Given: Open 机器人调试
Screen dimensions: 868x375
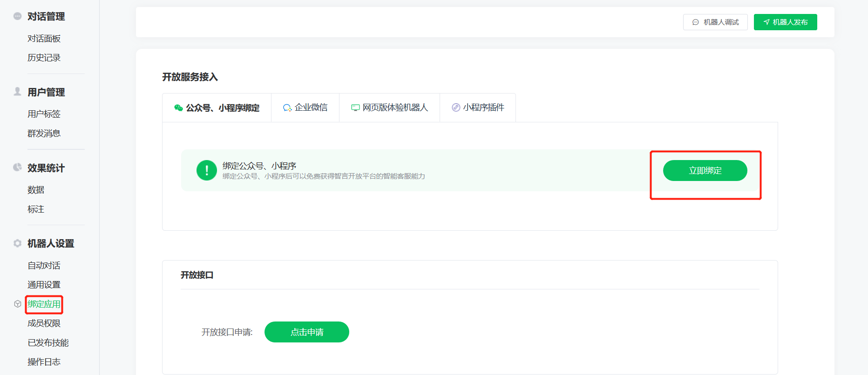Looking at the screenshot, I should tap(715, 22).
